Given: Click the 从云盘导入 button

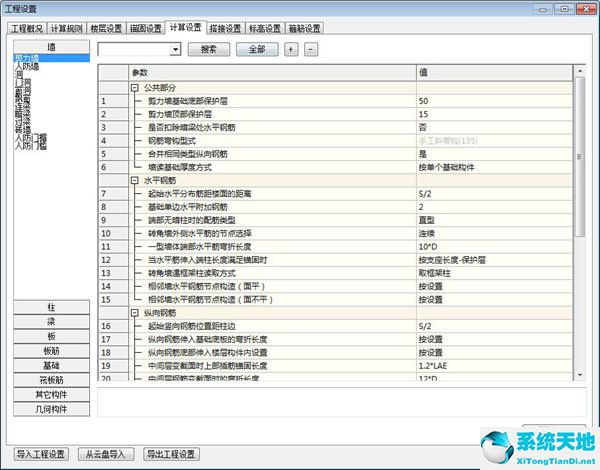Looking at the screenshot, I should [106, 454].
